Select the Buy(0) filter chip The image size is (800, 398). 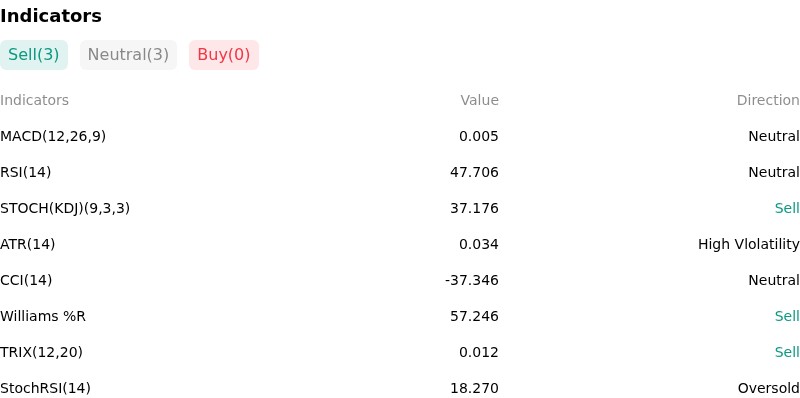(x=224, y=55)
